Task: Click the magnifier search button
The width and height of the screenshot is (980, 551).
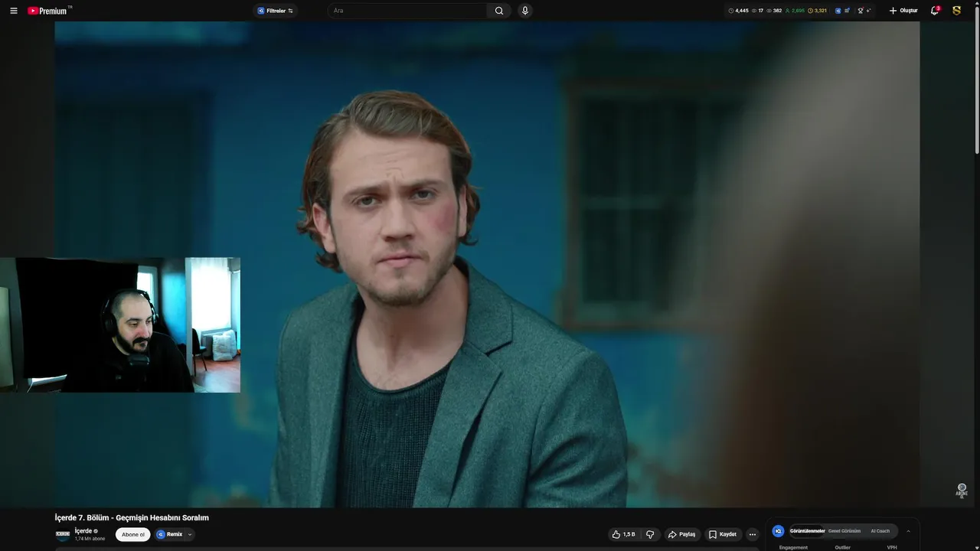Action: tap(499, 11)
